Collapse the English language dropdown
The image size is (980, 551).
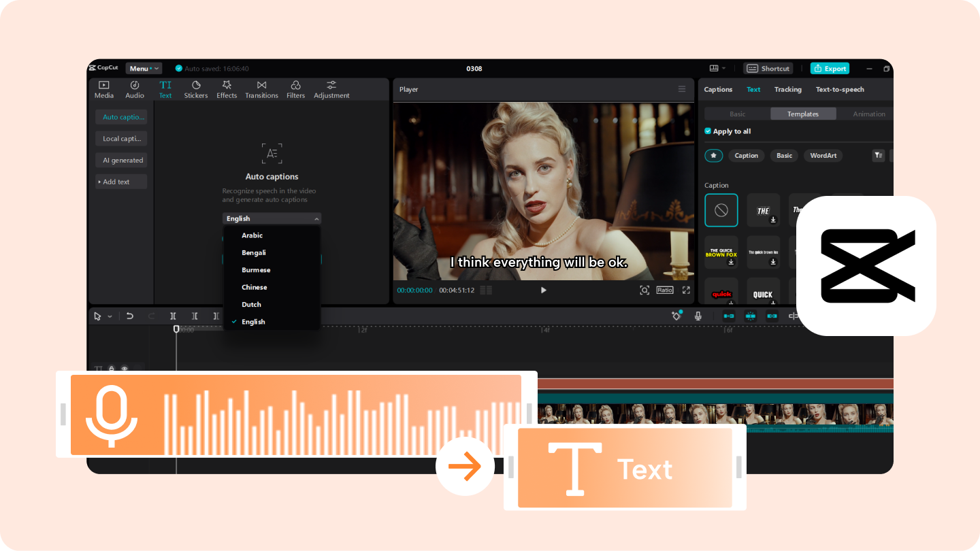coord(272,218)
